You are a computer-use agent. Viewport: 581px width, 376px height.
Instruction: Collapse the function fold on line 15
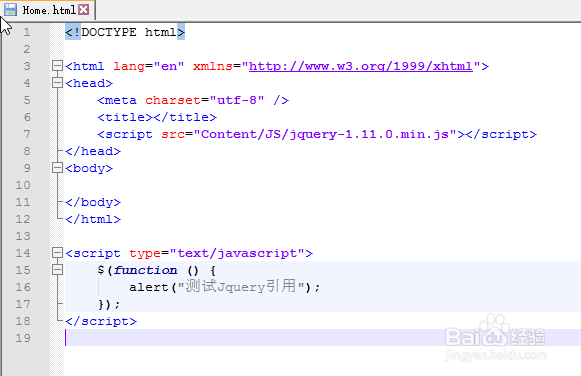57,270
